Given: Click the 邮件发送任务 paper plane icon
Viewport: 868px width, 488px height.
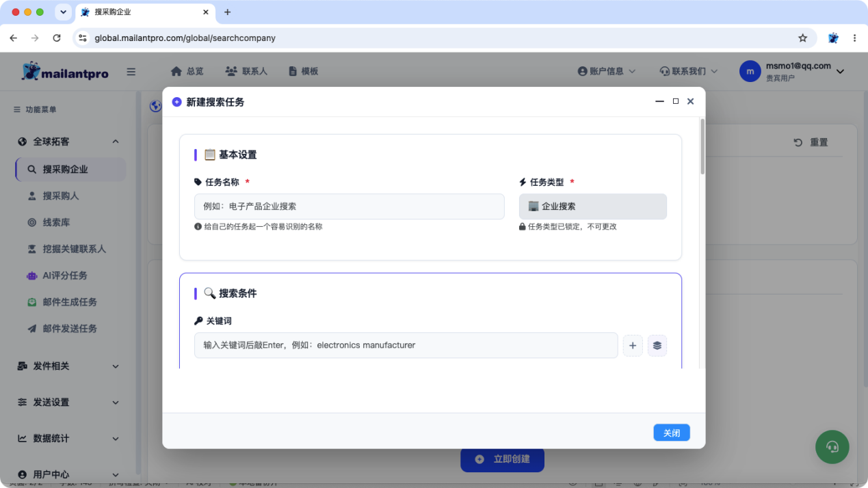Looking at the screenshot, I should [31, 329].
